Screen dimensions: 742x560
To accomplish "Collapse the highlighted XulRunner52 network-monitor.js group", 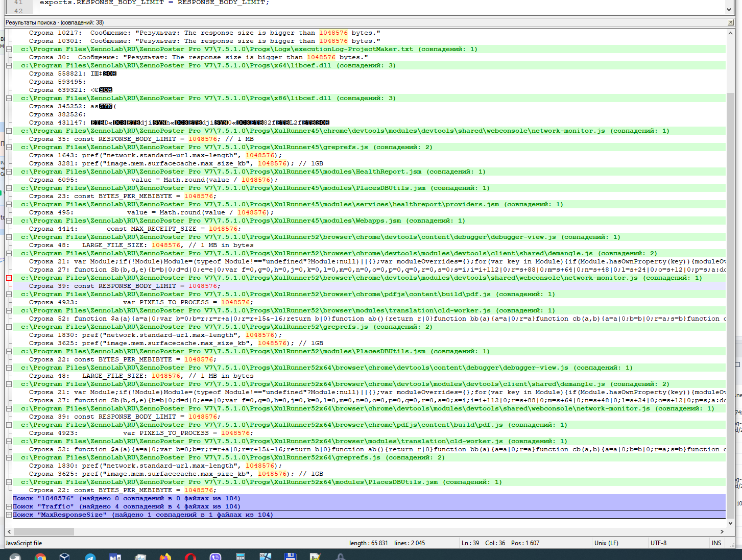I will tap(9, 278).
